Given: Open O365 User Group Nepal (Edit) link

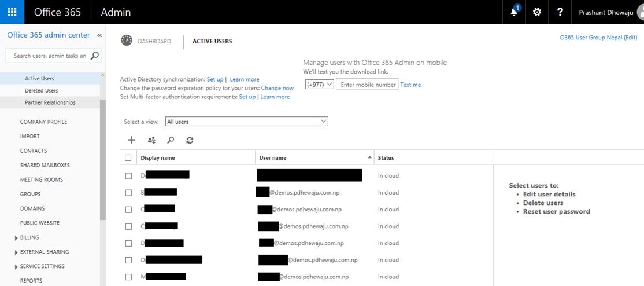Looking at the screenshot, I should [598, 38].
